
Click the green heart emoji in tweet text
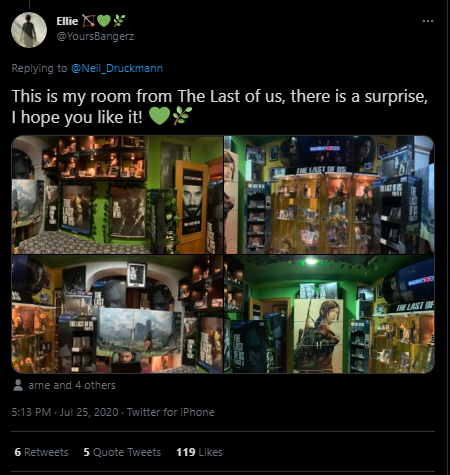click(159, 116)
